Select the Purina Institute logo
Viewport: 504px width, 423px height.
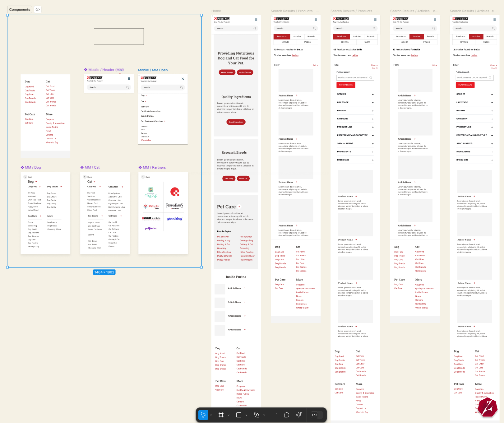tap(151, 218)
